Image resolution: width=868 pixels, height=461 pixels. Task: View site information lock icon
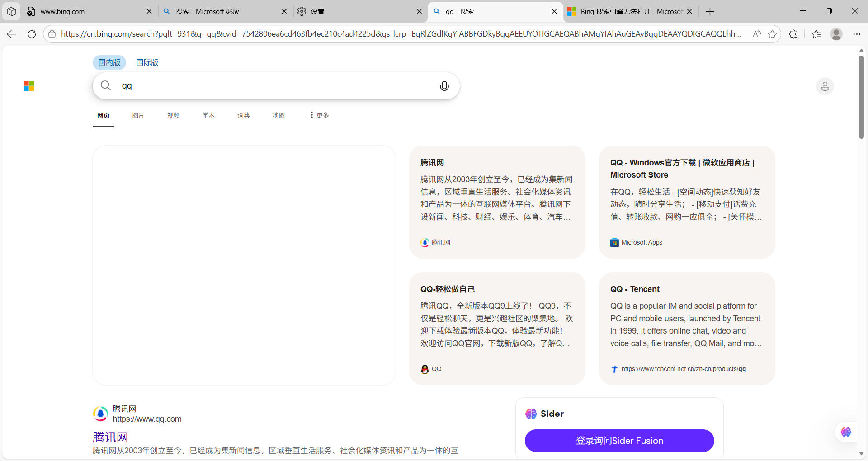coord(52,34)
